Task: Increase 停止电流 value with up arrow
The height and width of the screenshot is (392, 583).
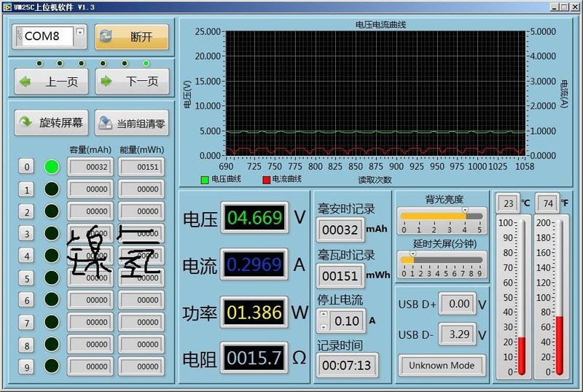Action: tap(323, 315)
